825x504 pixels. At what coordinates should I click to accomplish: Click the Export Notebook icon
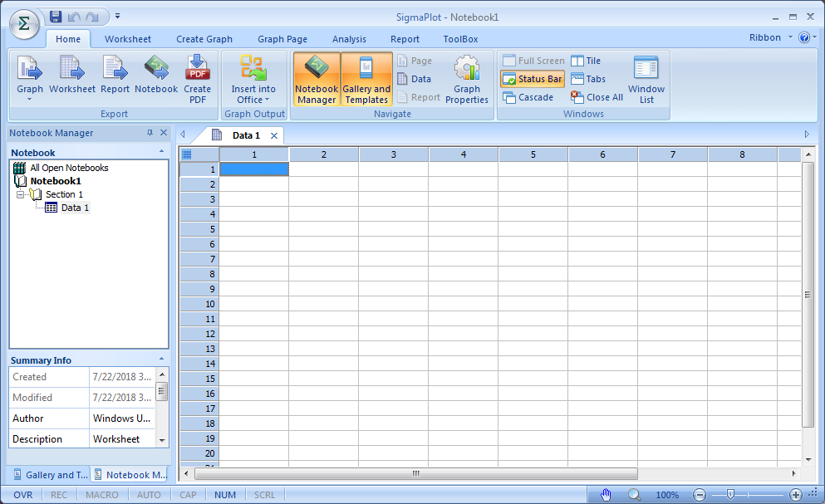(x=156, y=78)
